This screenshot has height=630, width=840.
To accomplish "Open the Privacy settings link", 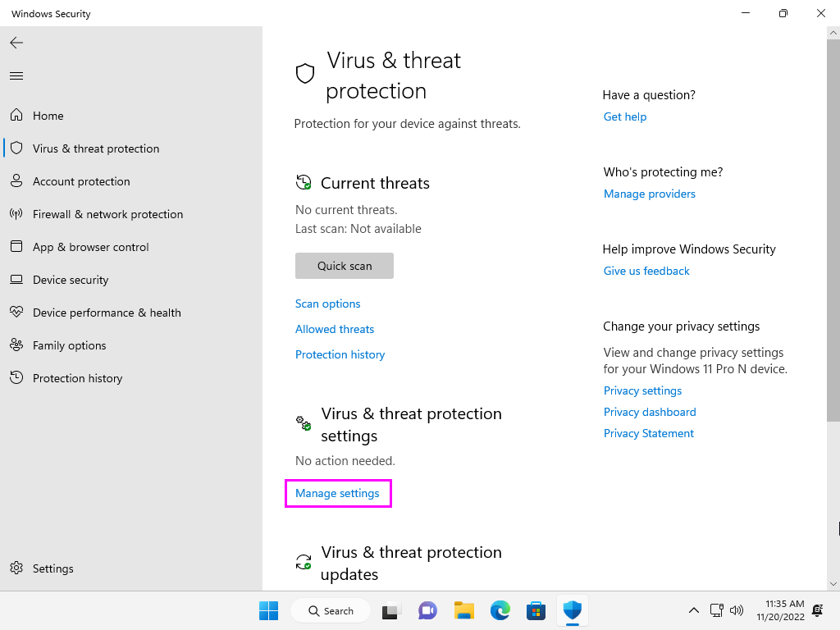I will point(643,390).
